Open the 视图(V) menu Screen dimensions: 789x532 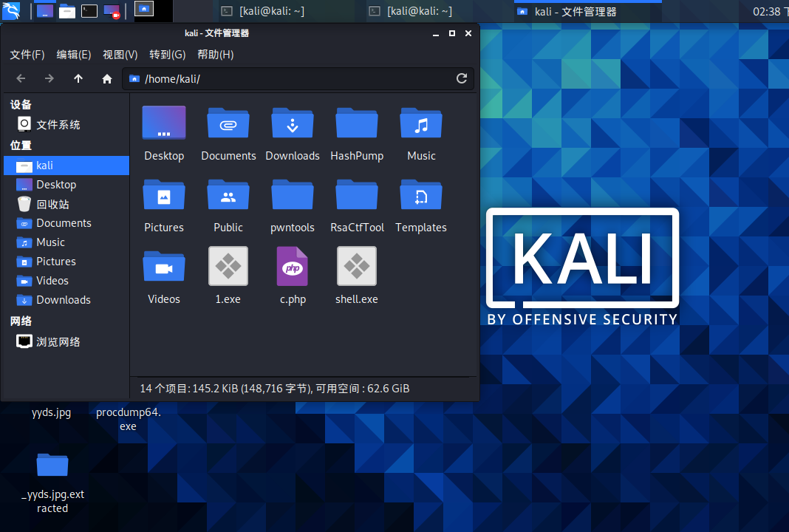120,55
